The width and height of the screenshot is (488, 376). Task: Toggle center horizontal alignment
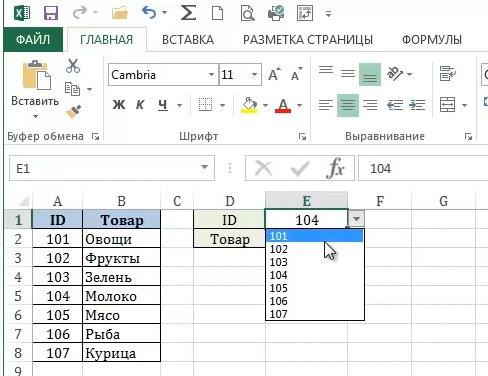click(348, 105)
